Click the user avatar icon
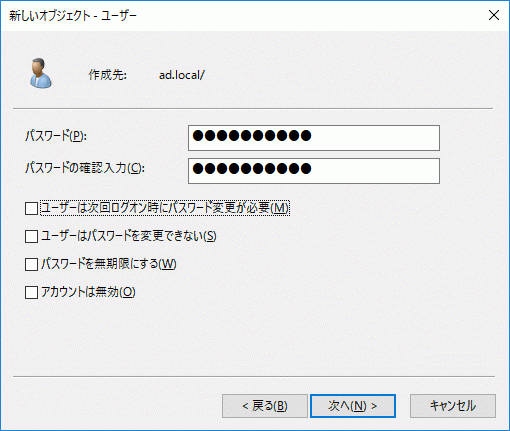510x431 pixels. tap(41, 73)
